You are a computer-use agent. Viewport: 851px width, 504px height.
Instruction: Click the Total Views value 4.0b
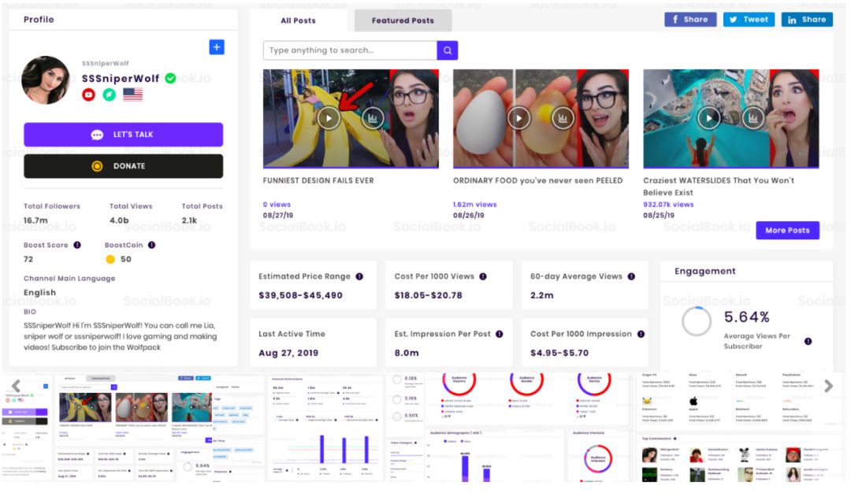[x=119, y=220]
